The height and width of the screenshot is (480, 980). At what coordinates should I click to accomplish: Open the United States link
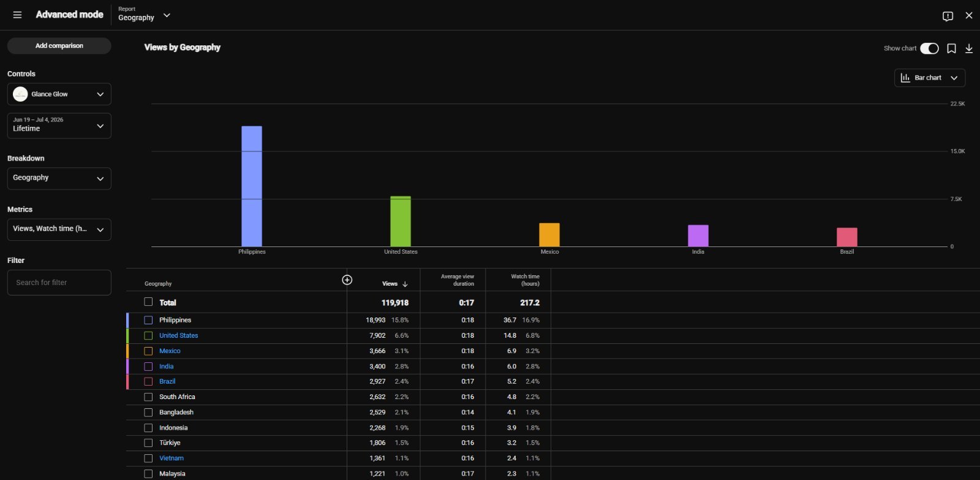coord(179,335)
